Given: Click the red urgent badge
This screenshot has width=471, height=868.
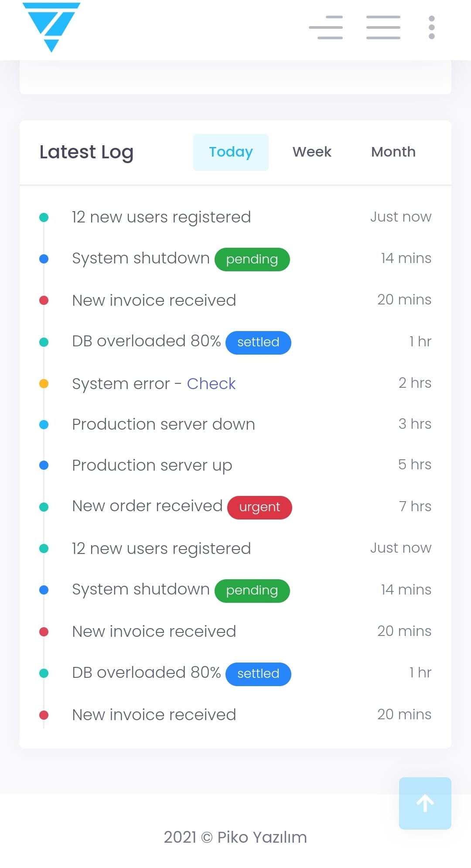Looking at the screenshot, I should click(259, 507).
